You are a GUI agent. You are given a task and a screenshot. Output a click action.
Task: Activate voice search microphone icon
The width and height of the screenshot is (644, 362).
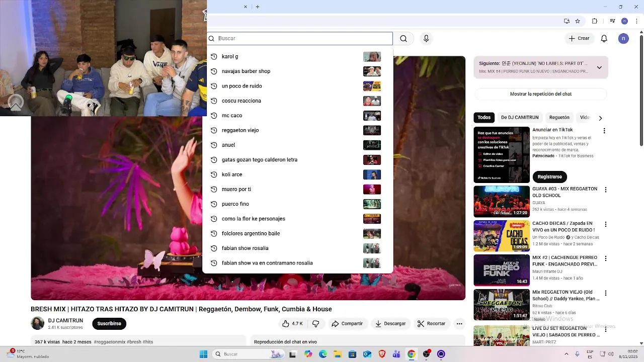point(426,39)
